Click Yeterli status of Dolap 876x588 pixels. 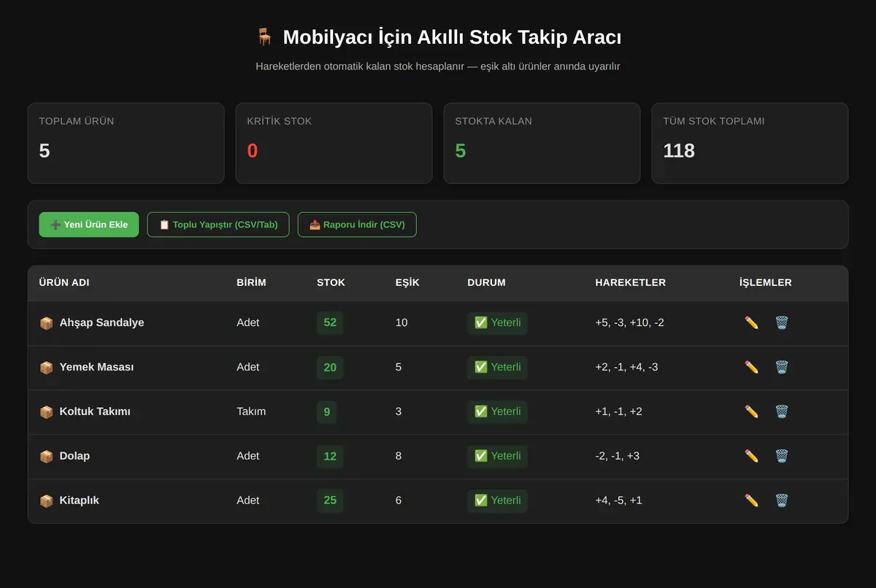(497, 456)
